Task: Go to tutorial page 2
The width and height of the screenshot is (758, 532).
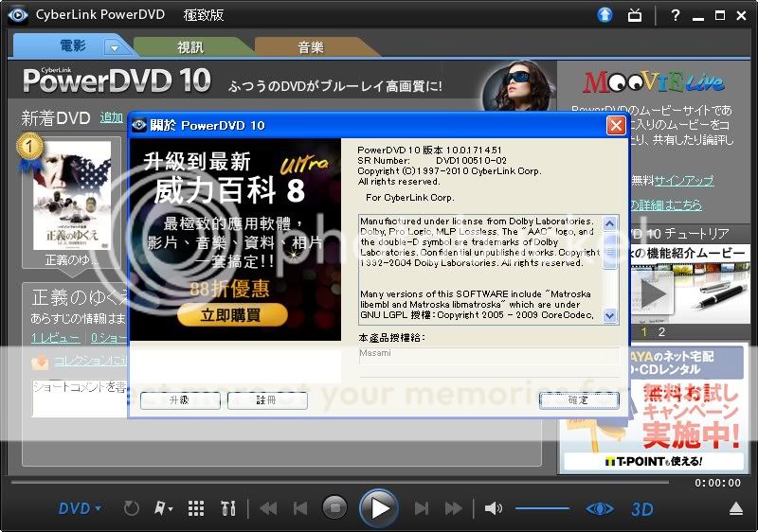Action: click(x=661, y=332)
